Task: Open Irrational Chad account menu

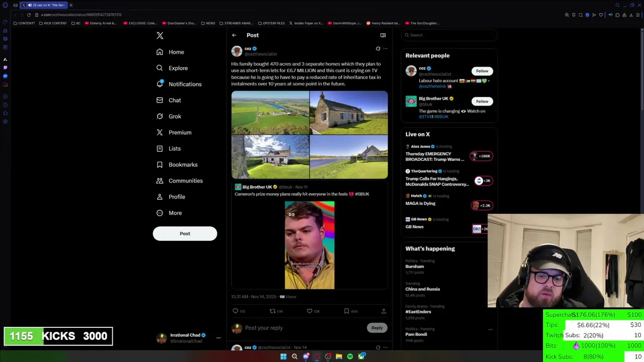Action: coord(189,338)
